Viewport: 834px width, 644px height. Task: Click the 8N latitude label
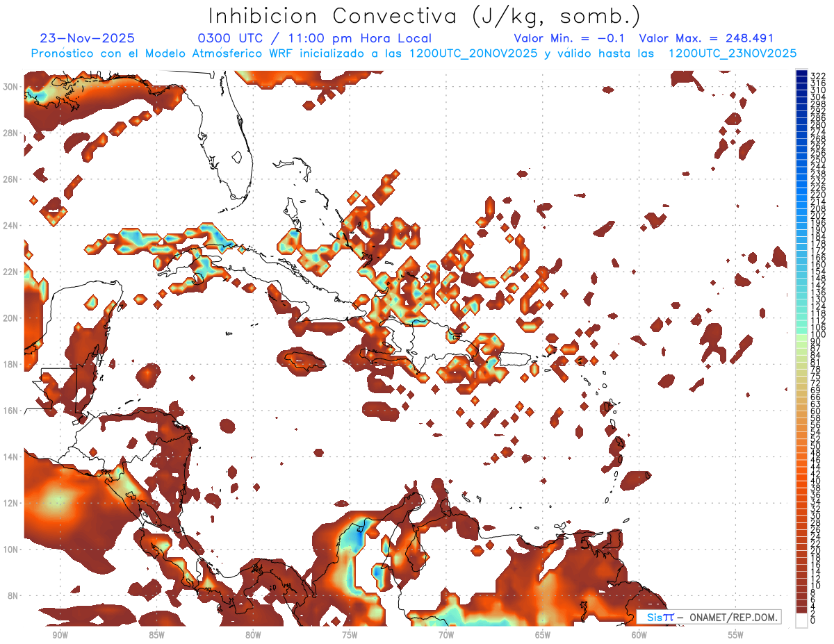point(12,595)
